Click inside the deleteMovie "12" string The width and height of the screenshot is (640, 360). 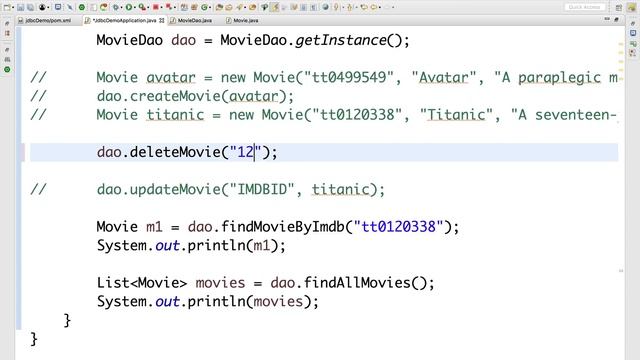coord(245,152)
